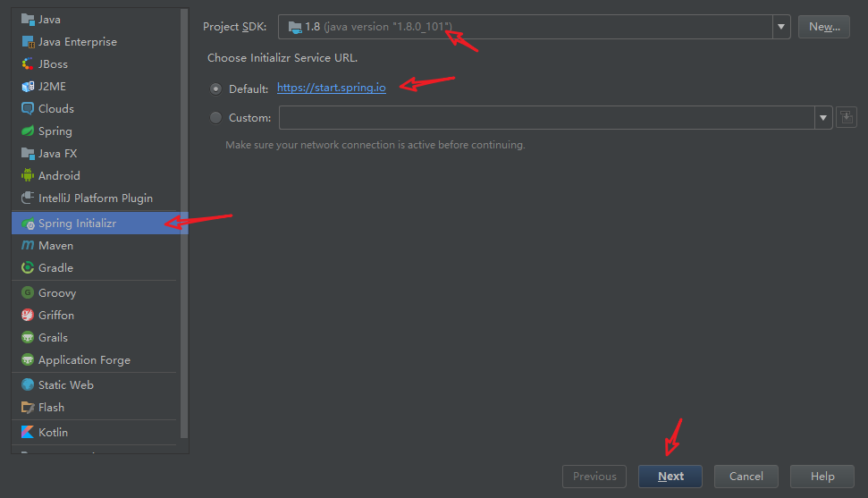Click the IntelliJ Platform Plugin icon
The image size is (868, 498).
[28, 198]
